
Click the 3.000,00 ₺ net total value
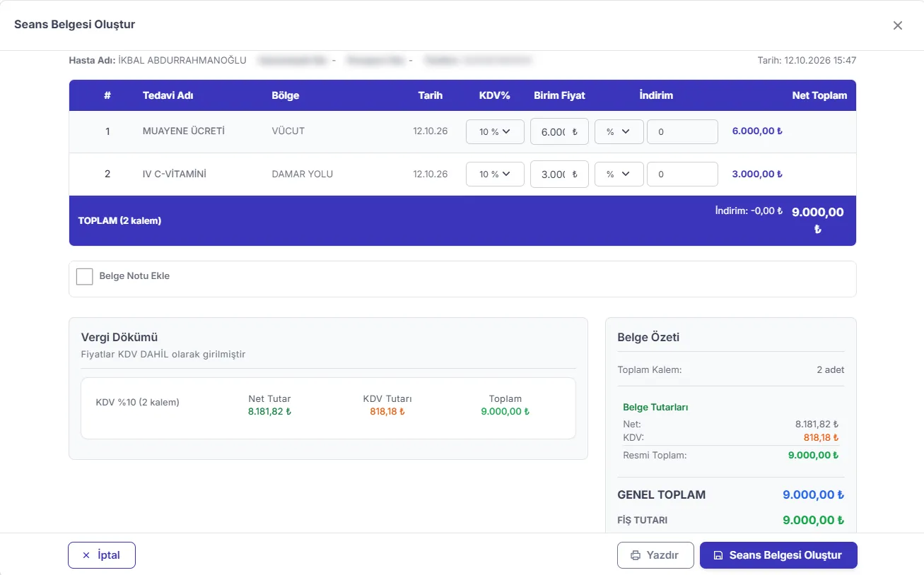(757, 174)
